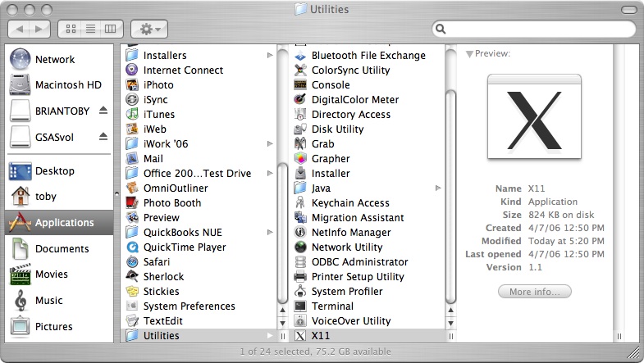
Task: Select Applications in the sidebar
Action: click(x=59, y=222)
